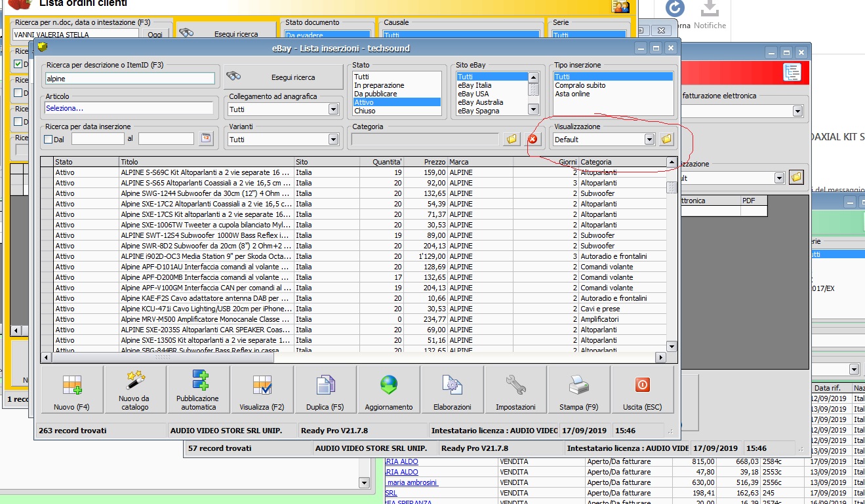Click Prezzo column header
The height and width of the screenshot is (504, 865).
[426, 162]
